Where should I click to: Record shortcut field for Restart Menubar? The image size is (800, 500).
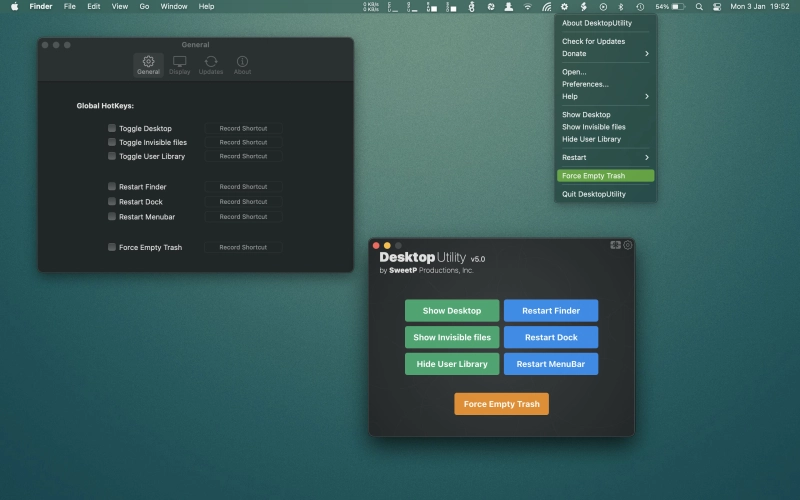coord(243,217)
